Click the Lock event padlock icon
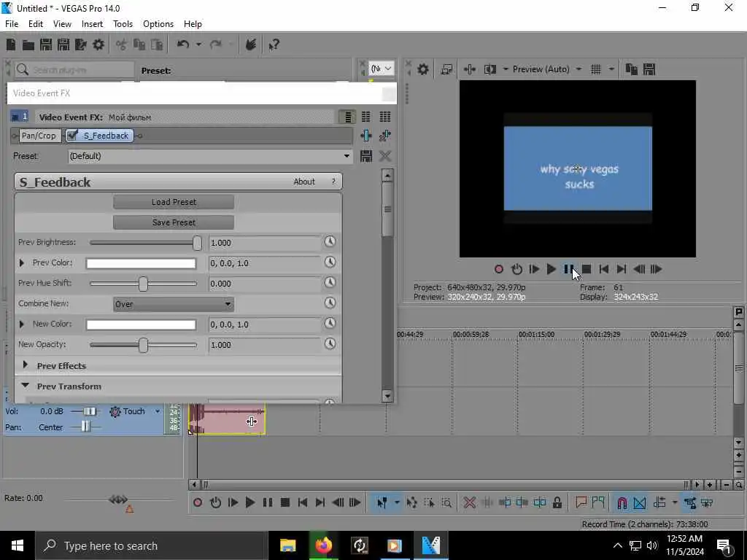This screenshot has width=747, height=560. pos(557,503)
